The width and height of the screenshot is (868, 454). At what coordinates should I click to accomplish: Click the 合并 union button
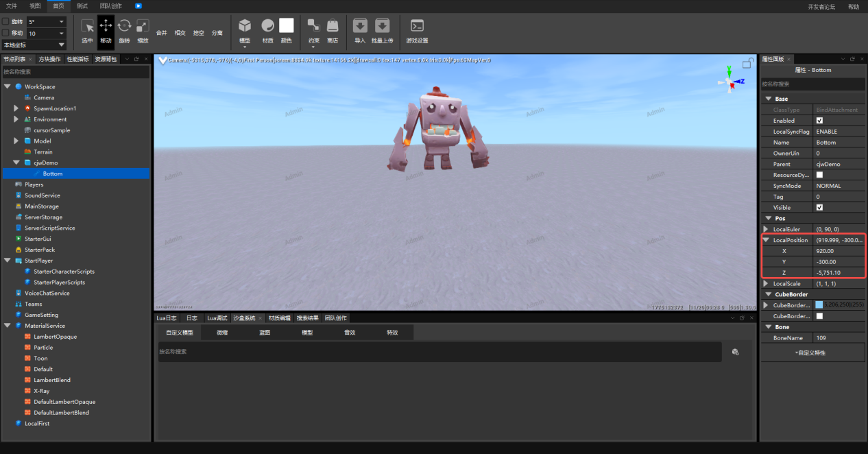click(x=162, y=32)
